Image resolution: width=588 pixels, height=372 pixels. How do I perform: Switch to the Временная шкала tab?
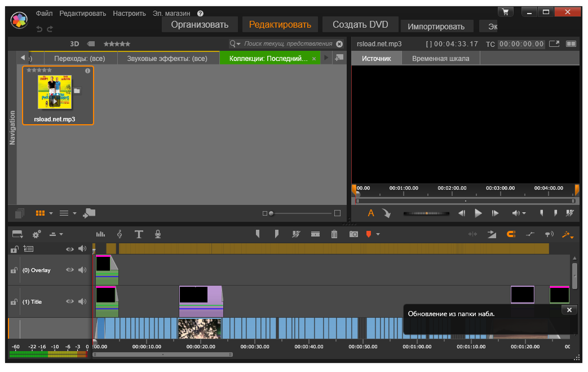point(440,58)
